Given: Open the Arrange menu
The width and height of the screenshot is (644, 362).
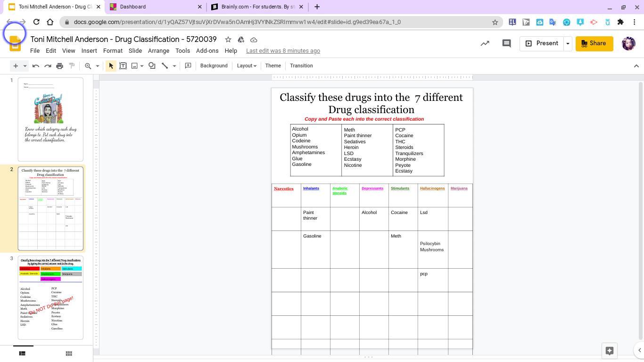Looking at the screenshot, I should (x=158, y=51).
